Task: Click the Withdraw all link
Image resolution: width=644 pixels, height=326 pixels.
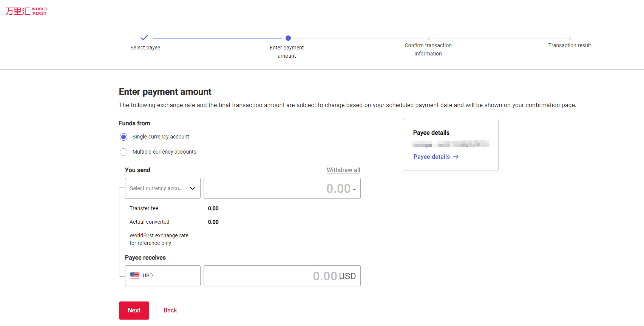Action: click(343, 170)
